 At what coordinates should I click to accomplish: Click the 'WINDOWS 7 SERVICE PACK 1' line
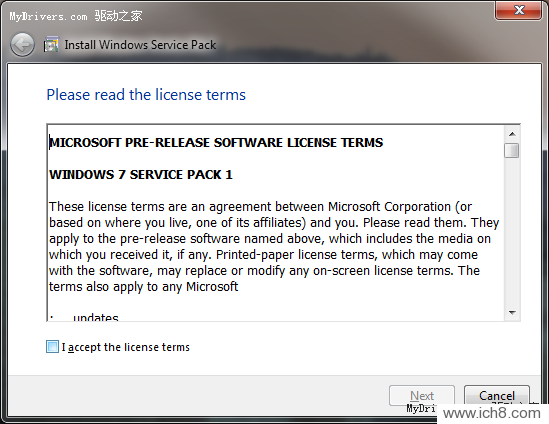141,174
